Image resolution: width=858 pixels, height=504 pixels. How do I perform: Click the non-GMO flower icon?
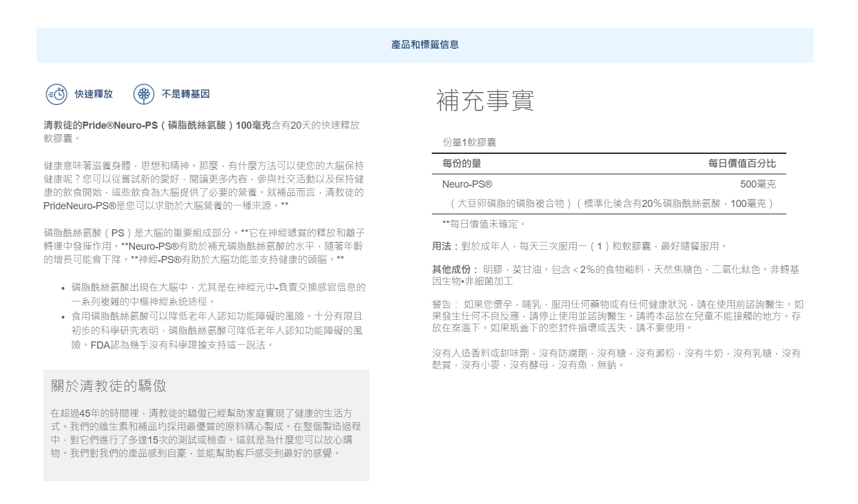tap(144, 94)
